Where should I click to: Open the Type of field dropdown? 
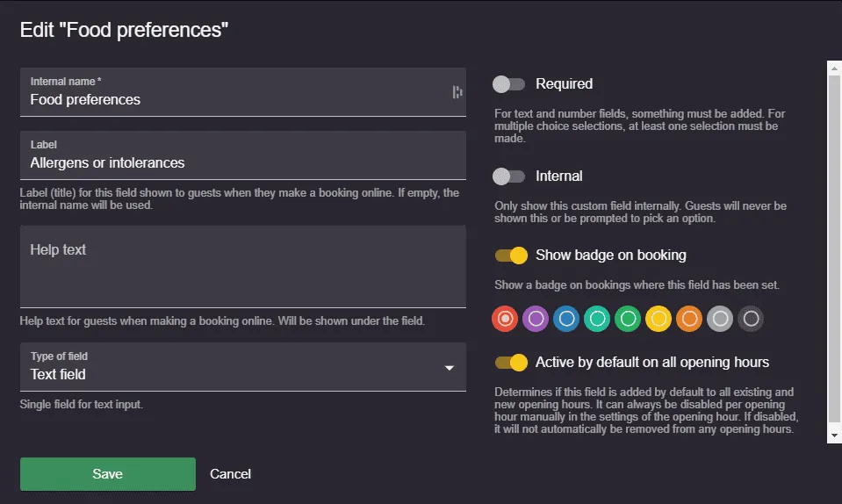(242, 367)
